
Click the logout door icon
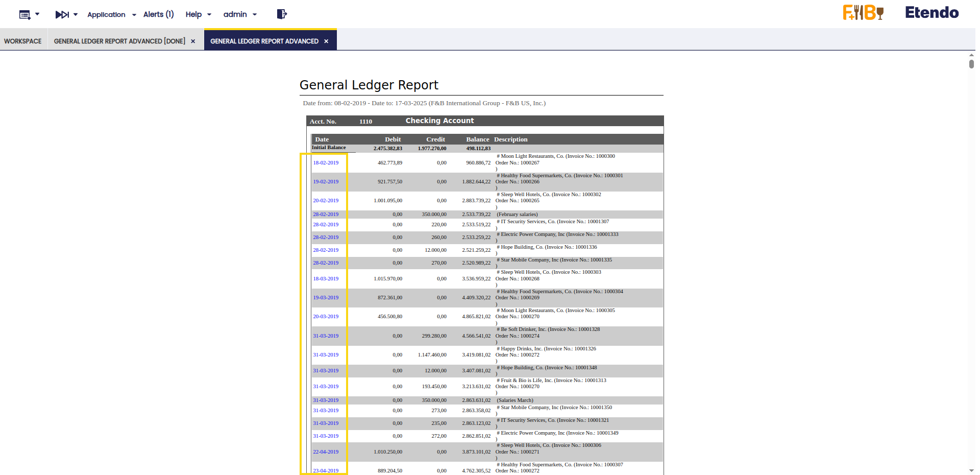click(282, 14)
